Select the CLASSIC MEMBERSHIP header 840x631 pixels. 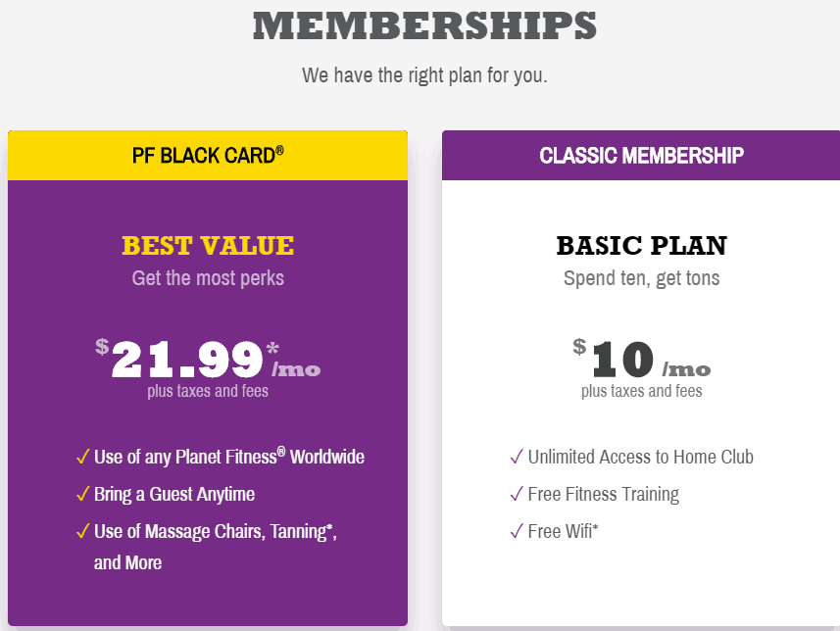click(641, 156)
